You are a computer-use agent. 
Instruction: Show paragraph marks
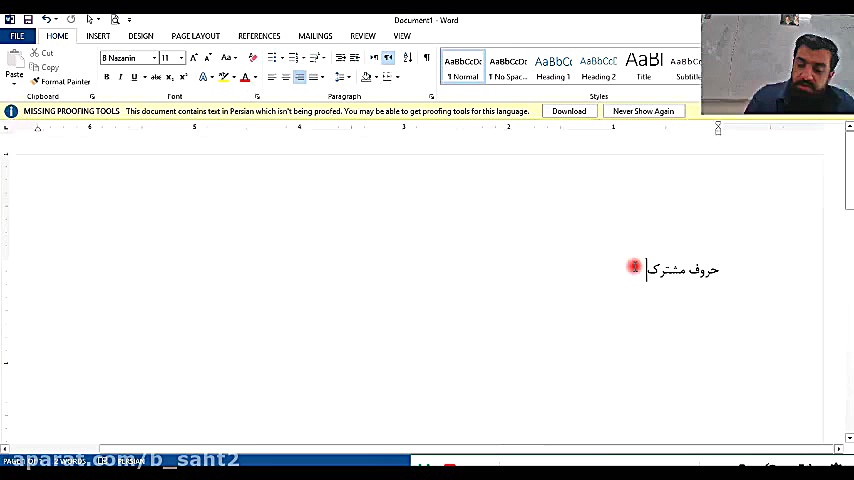coord(426,57)
